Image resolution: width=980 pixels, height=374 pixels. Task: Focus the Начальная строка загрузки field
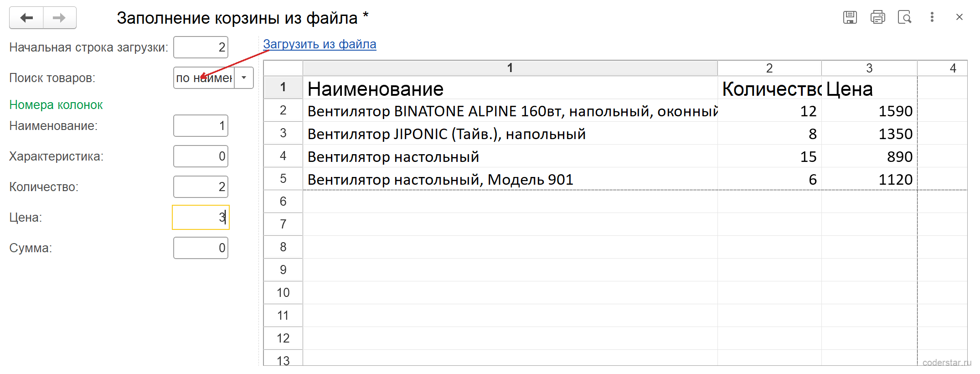point(201,47)
